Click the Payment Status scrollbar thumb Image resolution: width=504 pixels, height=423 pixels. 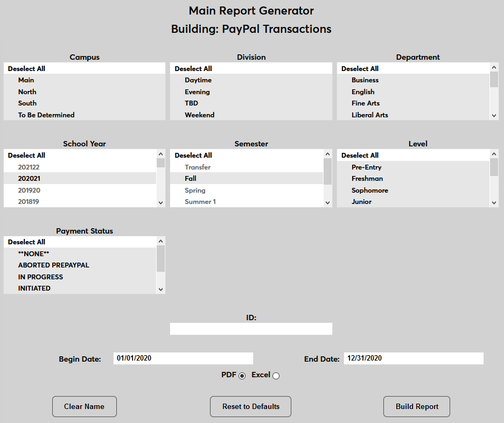(x=160, y=258)
